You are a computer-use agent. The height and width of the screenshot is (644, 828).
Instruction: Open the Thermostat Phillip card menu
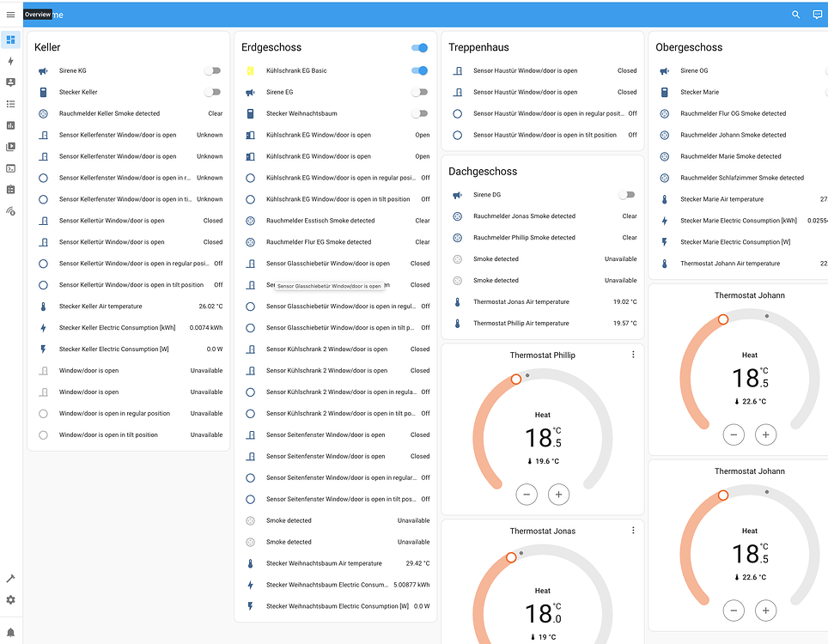[x=633, y=354]
